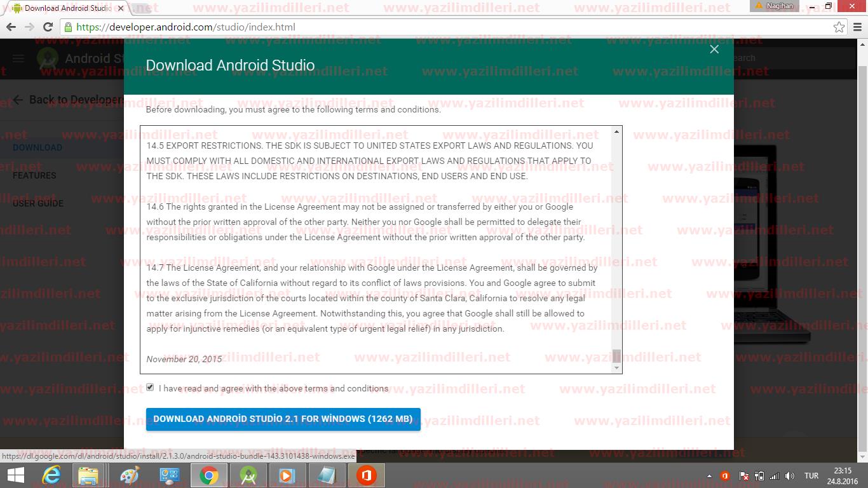
Task: Open the notepad-like taskbar icon
Action: 327,475
